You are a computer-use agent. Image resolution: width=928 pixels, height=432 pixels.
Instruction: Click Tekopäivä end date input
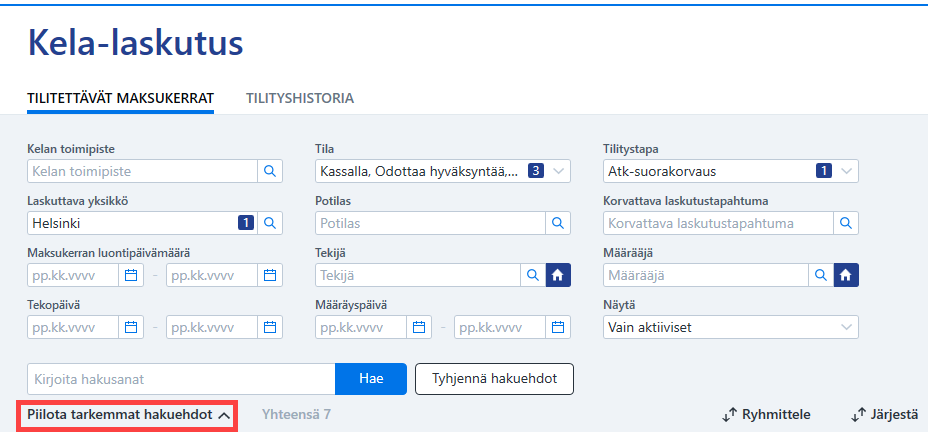click(x=212, y=327)
